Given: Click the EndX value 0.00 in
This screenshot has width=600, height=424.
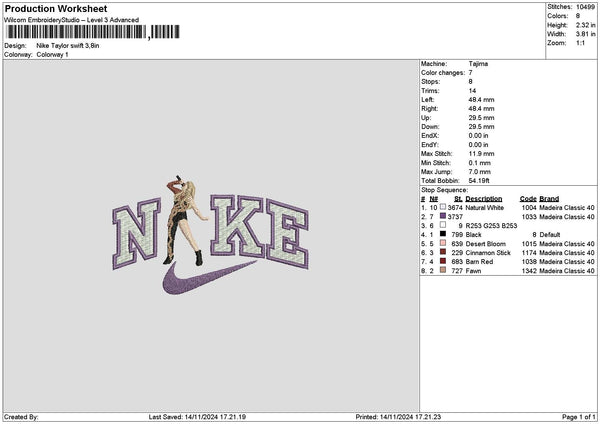Looking at the screenshot, I should 478,136.
